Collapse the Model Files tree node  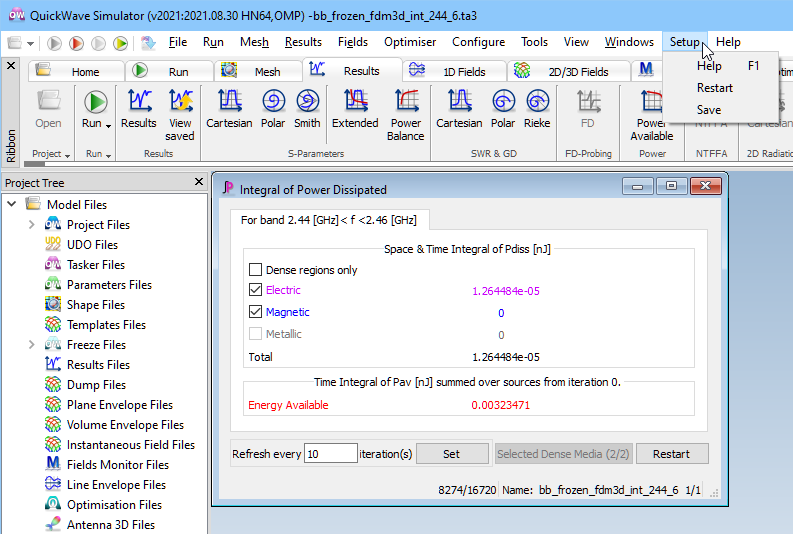tap(12, 204)
